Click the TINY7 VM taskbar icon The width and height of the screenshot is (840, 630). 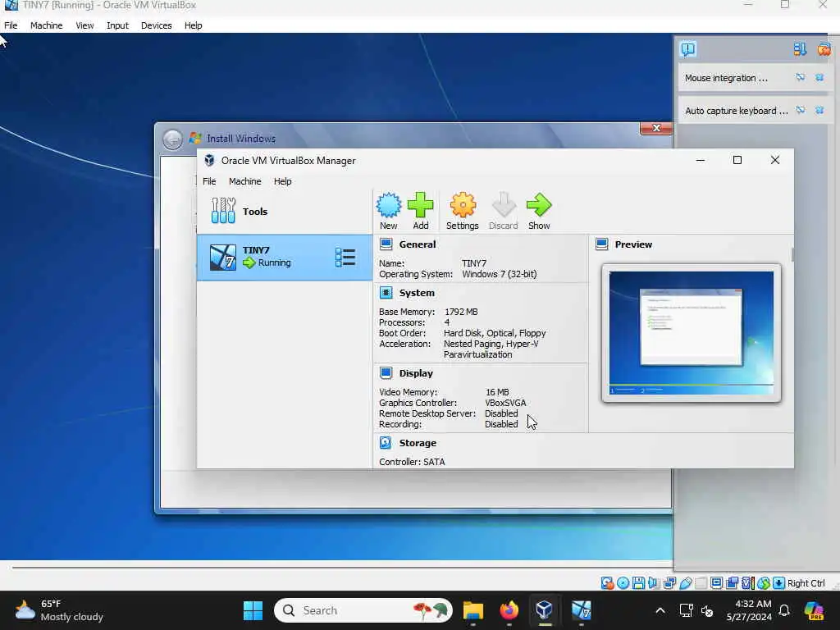pos(581,610)
